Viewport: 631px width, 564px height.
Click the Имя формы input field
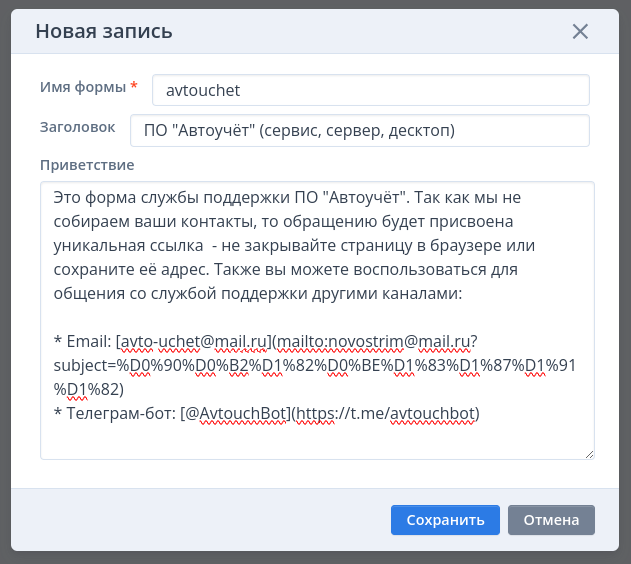click(371, 90)
